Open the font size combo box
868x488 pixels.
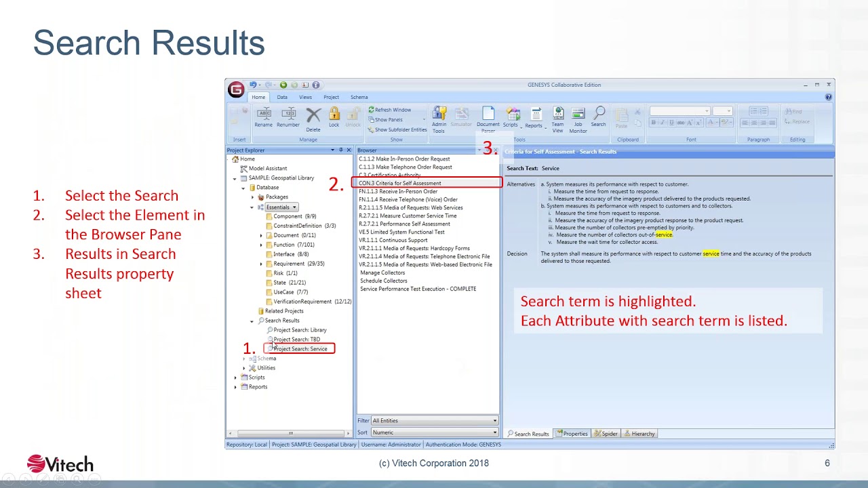click(x=722, y=111)
